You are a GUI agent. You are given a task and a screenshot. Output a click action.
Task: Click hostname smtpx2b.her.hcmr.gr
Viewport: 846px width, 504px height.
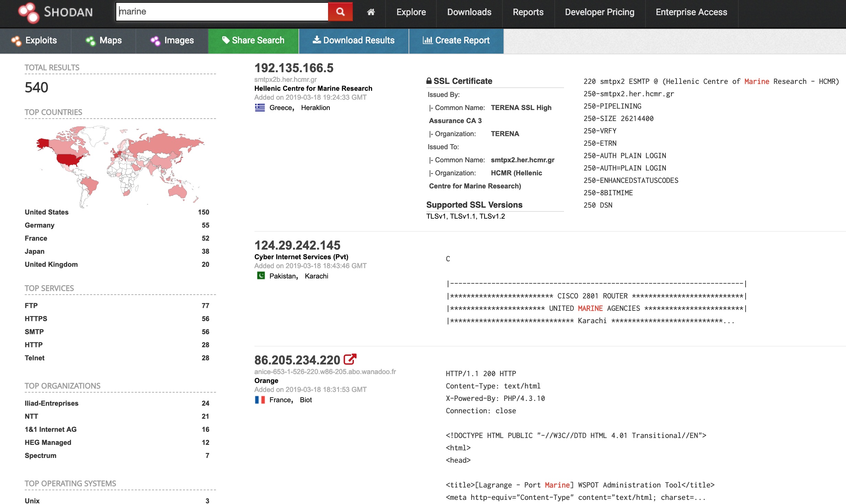click(x=285, y=79)
